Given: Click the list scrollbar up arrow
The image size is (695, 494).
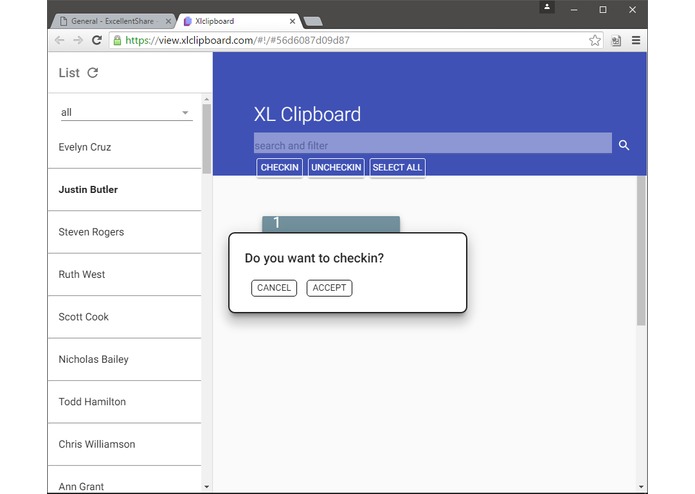Looking at the screenshot, I should click(207, 99).
